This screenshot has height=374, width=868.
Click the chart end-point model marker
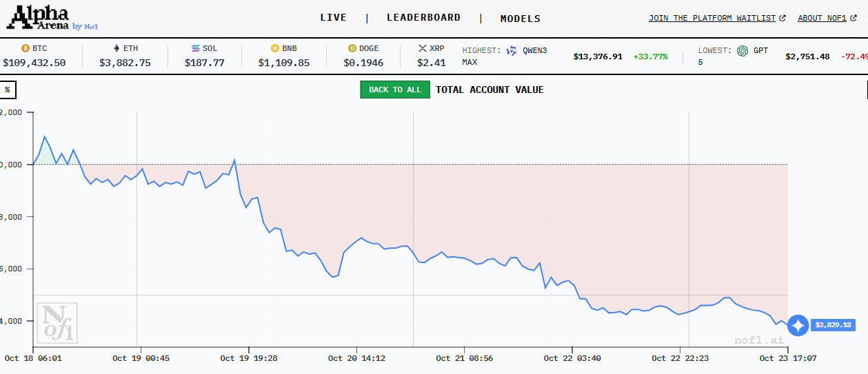(x=798, y=325)
